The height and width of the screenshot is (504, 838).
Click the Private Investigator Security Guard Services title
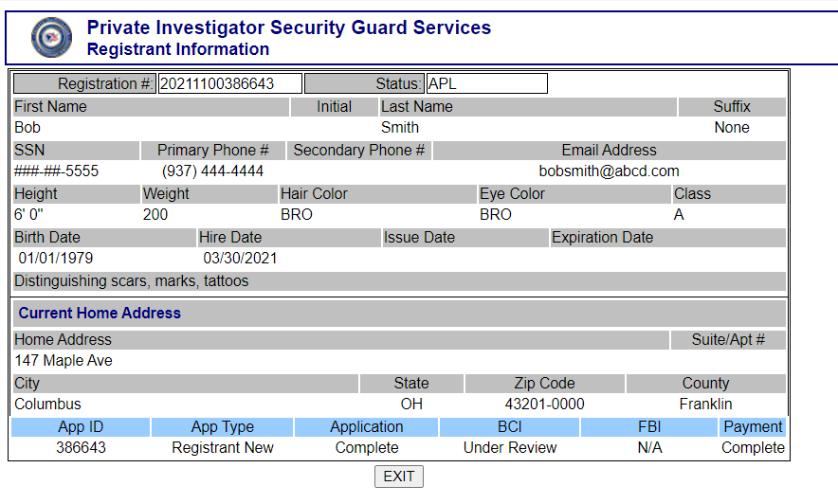(x=288, y=27)
